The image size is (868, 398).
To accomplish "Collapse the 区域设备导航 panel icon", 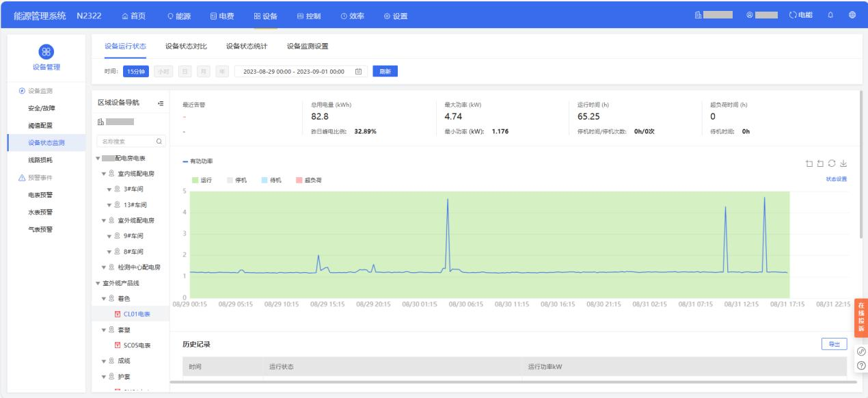I will [161, 103].
